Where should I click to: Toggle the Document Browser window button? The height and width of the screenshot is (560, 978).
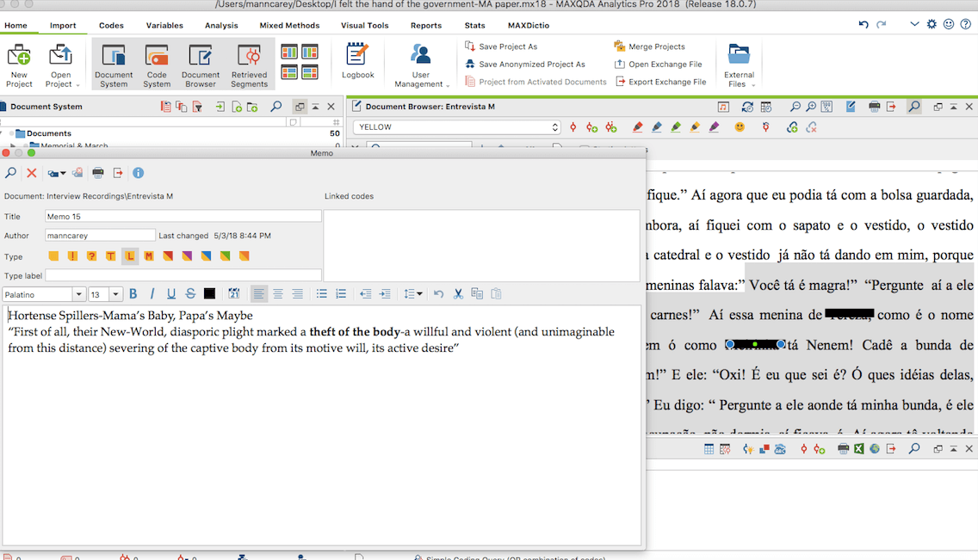[201, 65]
